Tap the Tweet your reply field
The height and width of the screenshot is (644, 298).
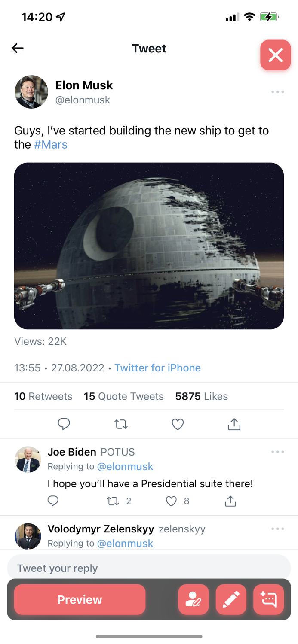pos(149,568)
